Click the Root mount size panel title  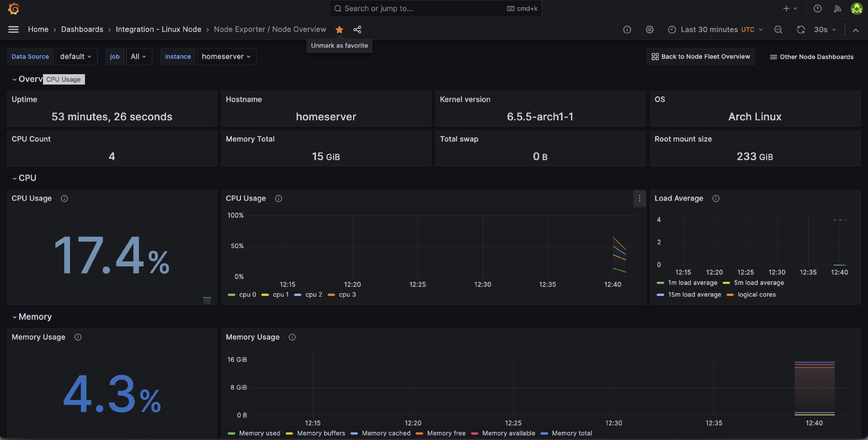683,139
